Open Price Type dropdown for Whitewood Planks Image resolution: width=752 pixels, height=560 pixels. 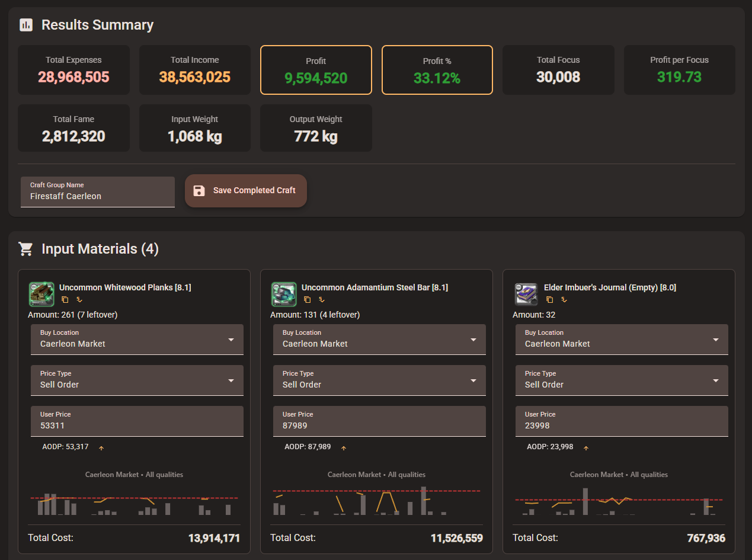click(x=137, y=380)
